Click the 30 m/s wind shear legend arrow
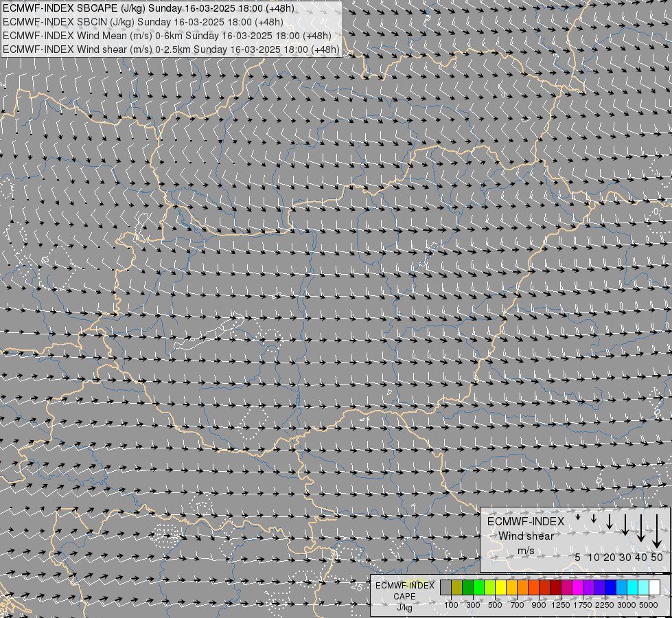This screenshot has height=618, width=672. 625,525
